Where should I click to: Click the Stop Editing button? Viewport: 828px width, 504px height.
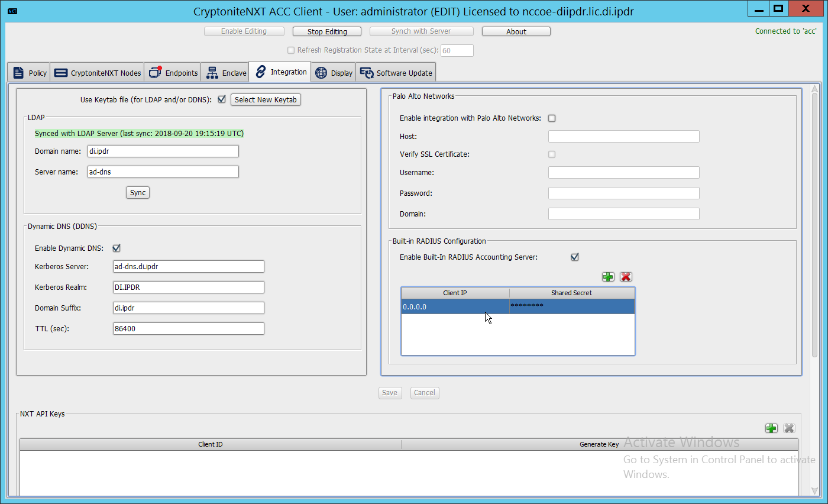point(327,31)
